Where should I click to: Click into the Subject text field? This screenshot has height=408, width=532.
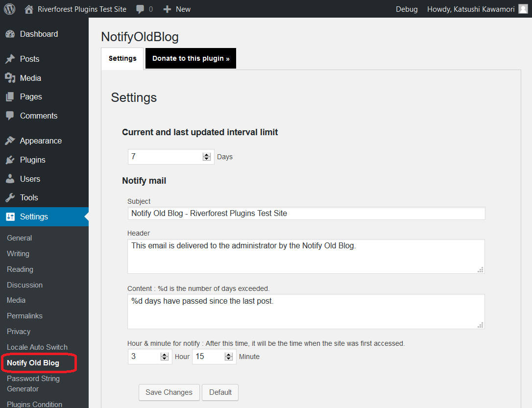pyautogui.click(x=306, y=213)
